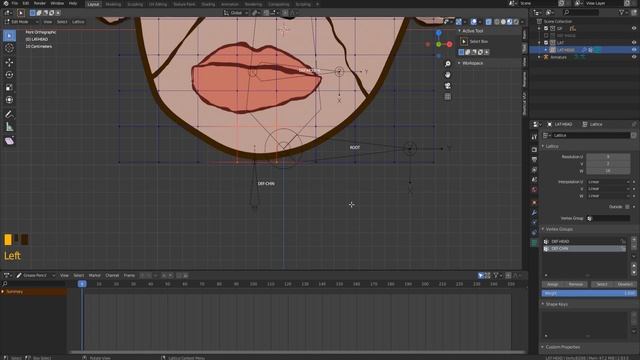Open the Modifiers wrench tab icon
Screen dimensions: 640x360
[534, 212]
